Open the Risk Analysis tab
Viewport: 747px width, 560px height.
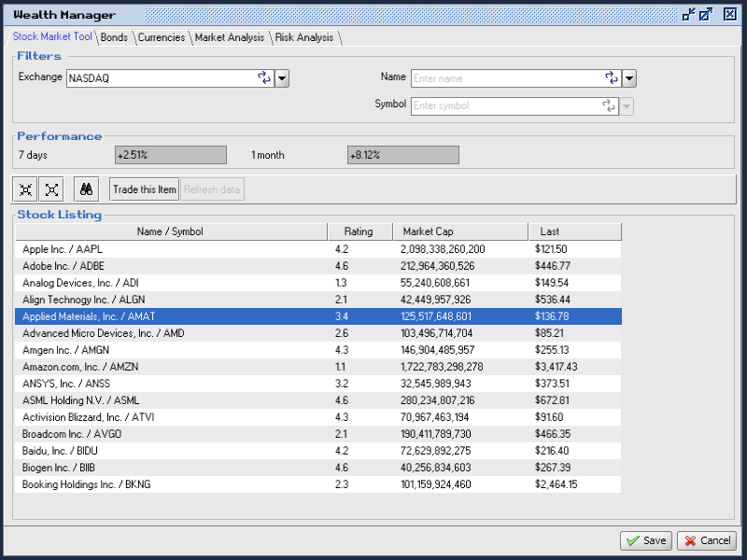(304, 37)
